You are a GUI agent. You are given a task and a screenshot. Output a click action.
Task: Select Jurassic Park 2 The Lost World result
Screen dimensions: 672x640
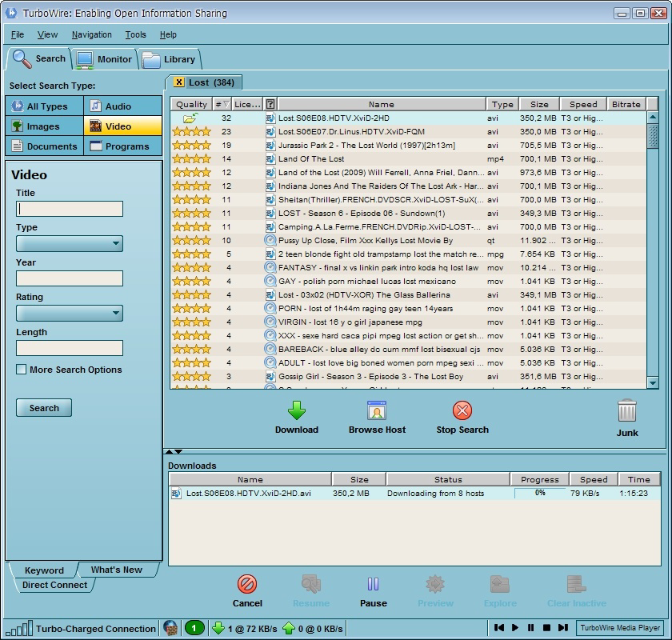point(408,146)
